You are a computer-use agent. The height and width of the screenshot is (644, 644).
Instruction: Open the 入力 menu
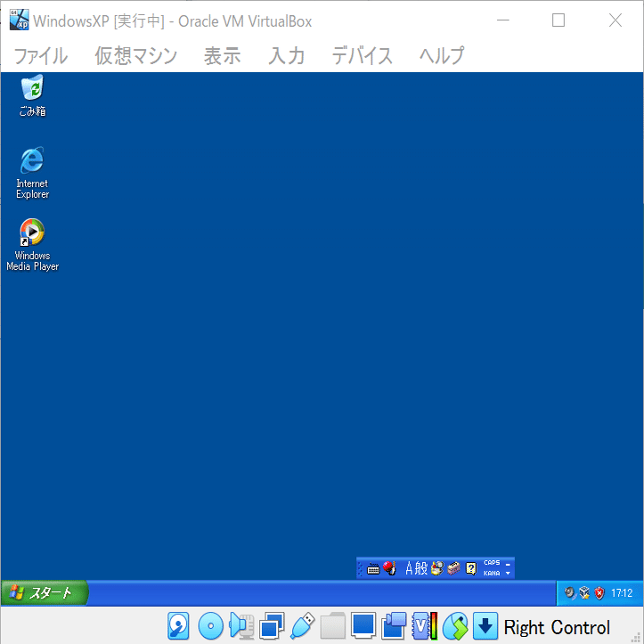[x=286, y=55]
